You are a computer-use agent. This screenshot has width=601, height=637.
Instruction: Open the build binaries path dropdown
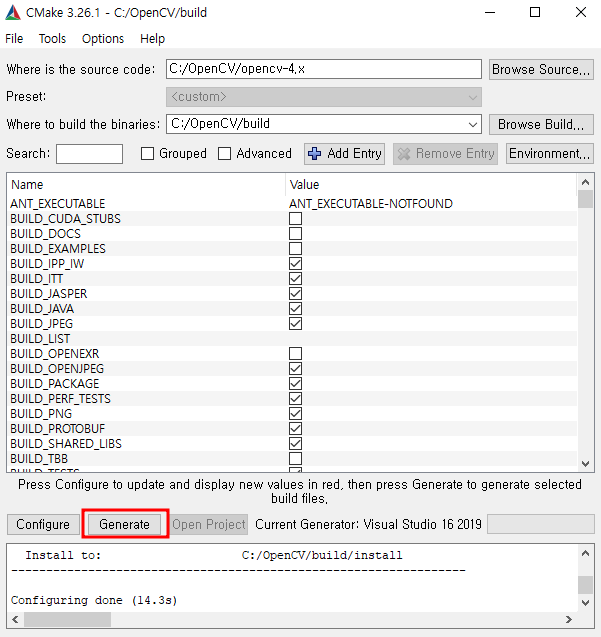pos(473,124)
